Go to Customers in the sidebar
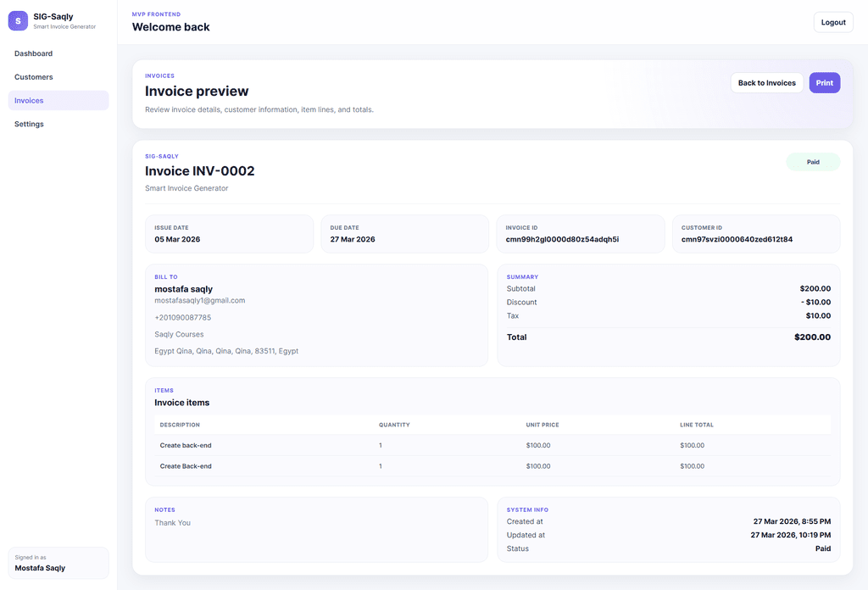This screenshot has width=868, height=590. 34,77
